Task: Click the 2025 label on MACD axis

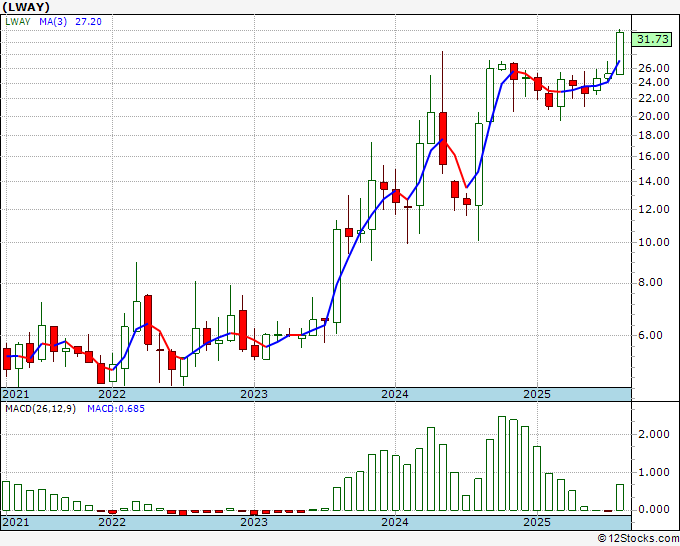Action: pyautogui.click(x=537, y=522)
